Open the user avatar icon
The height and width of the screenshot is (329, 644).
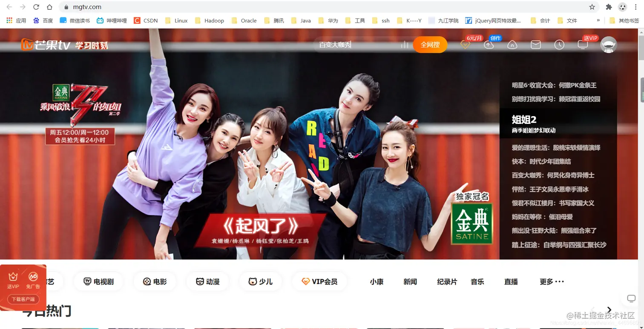pyautogui.click(x=608, y=44)
